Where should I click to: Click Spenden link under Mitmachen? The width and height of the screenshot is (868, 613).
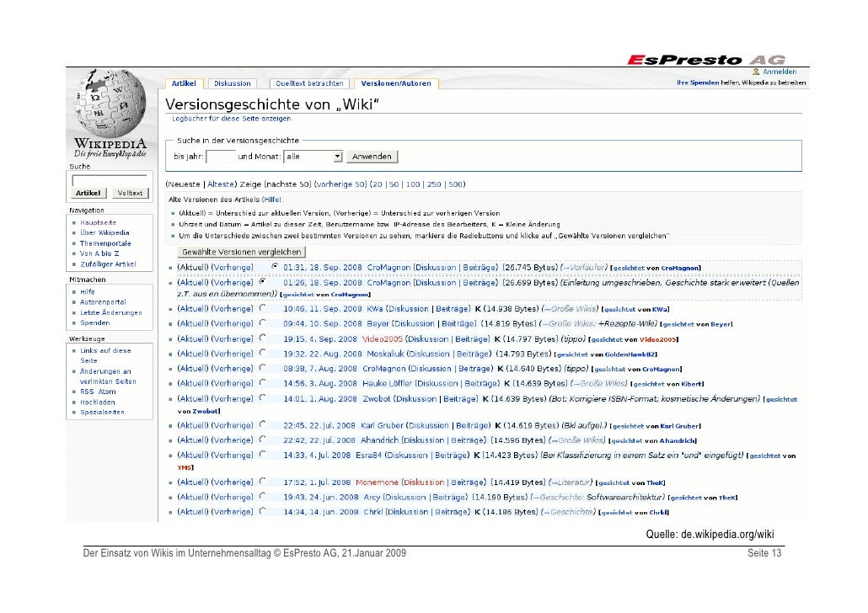94,323
